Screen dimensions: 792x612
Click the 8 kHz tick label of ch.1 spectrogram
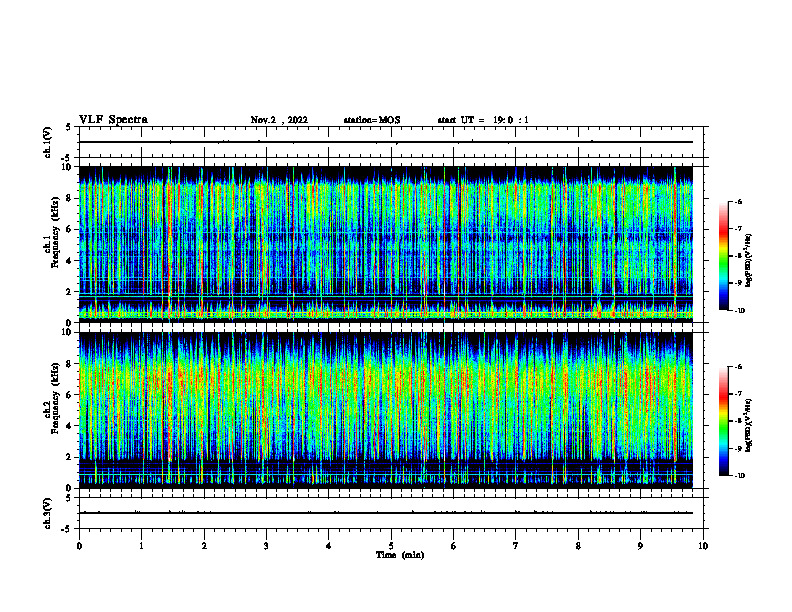(70, 198)
